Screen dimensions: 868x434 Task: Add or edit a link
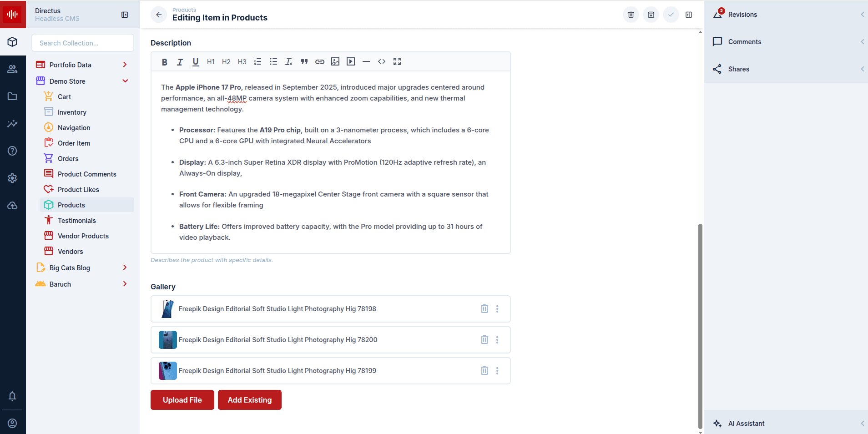coord(320,62)
